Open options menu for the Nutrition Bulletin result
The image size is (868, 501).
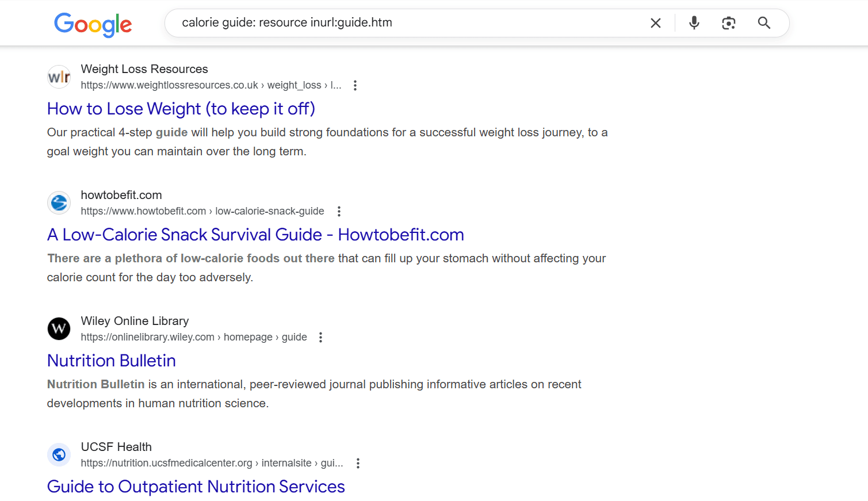click(x=320, y=337)
